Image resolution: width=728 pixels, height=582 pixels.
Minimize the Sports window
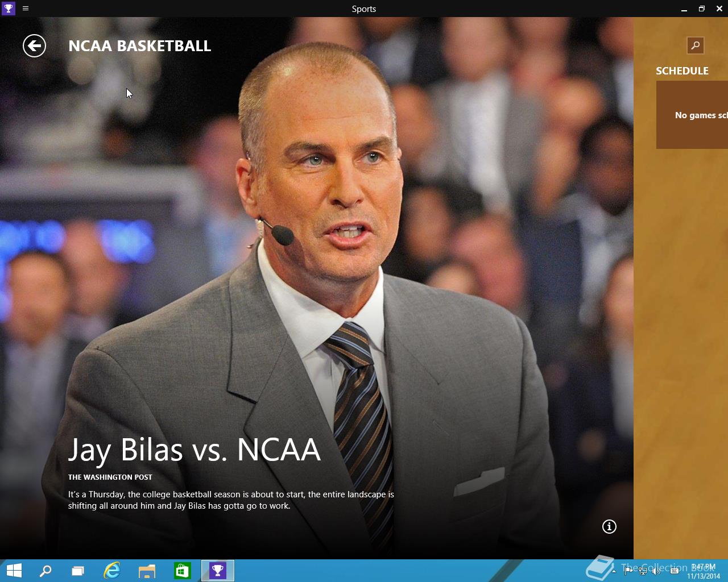point(684,9)
